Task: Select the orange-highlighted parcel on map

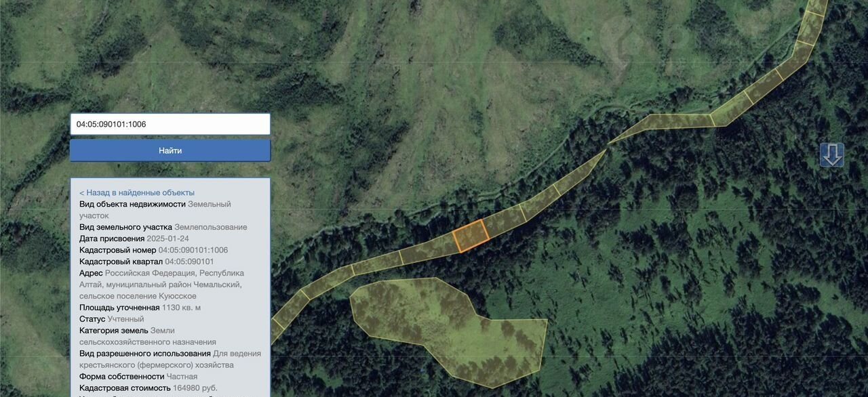Action: 471,236
